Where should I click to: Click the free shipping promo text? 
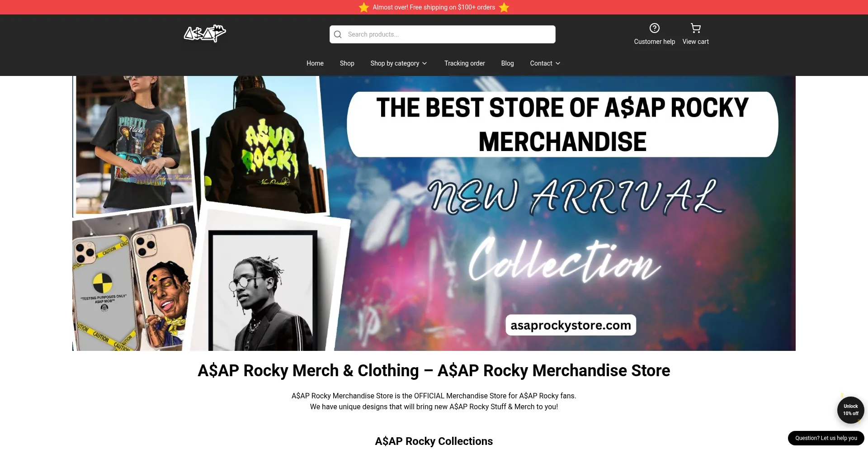point(434,7)
